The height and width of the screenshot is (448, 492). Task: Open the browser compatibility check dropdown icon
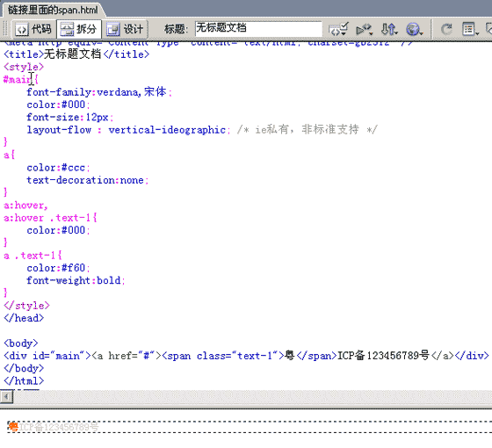coord(364,30)
